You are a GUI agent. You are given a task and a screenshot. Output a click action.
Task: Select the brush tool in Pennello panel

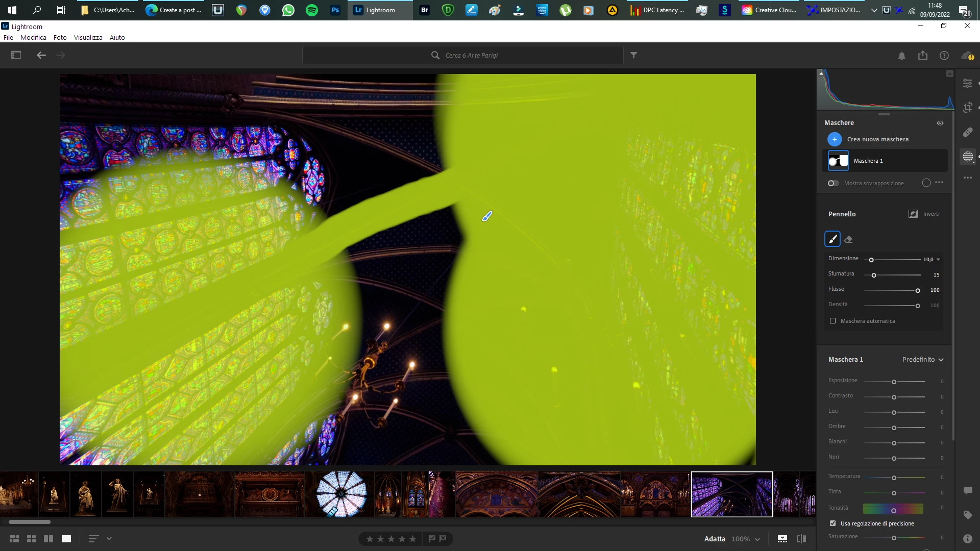(832, 239)
